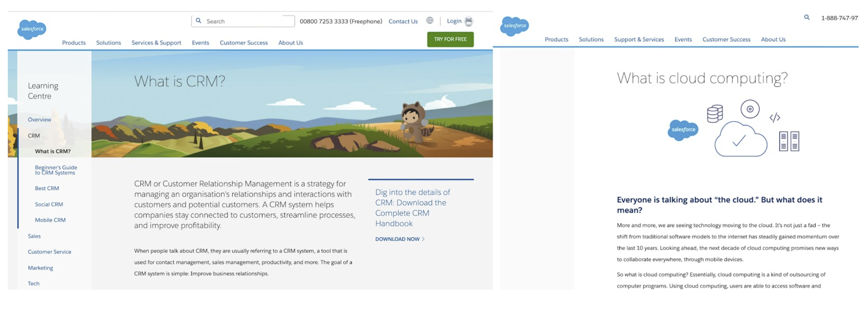Open search via magnifier icon on cloud computing page
This screenshot has width=868, height=314.
pos(807,17)
